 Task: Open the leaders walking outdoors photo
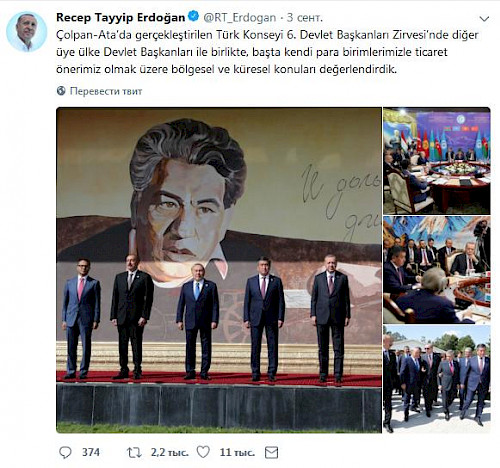click(437, 379)
